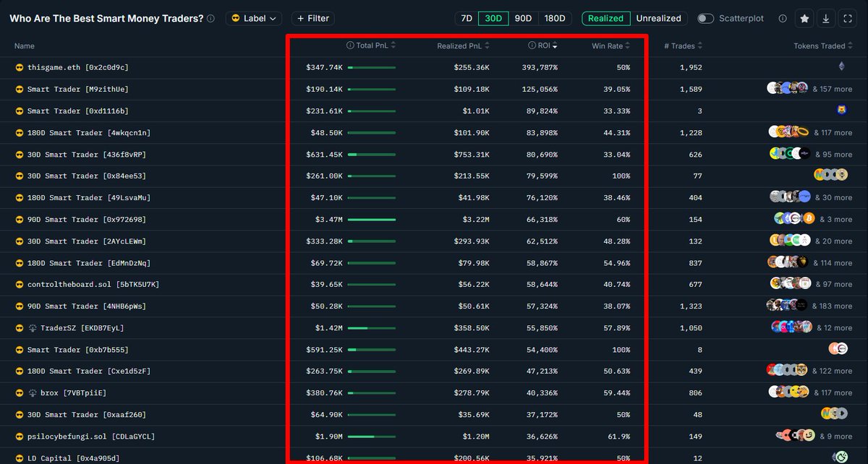Click PnL bar in 90D Smart Trader [0x972698] row
The width and height of the screenshot is (868, 464).
pos(372,219)
